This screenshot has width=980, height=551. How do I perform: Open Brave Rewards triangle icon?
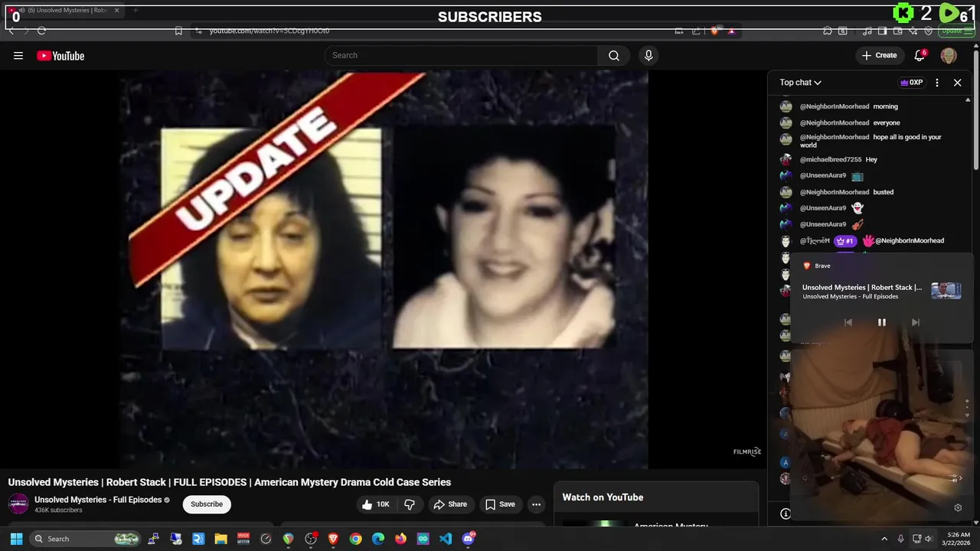click(x=731, y=31)
